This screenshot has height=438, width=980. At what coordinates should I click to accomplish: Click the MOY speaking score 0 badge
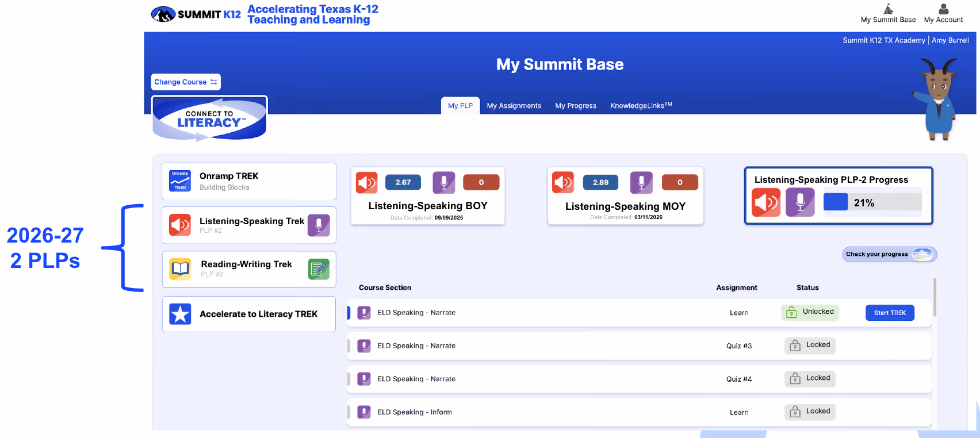coord(680,182)
